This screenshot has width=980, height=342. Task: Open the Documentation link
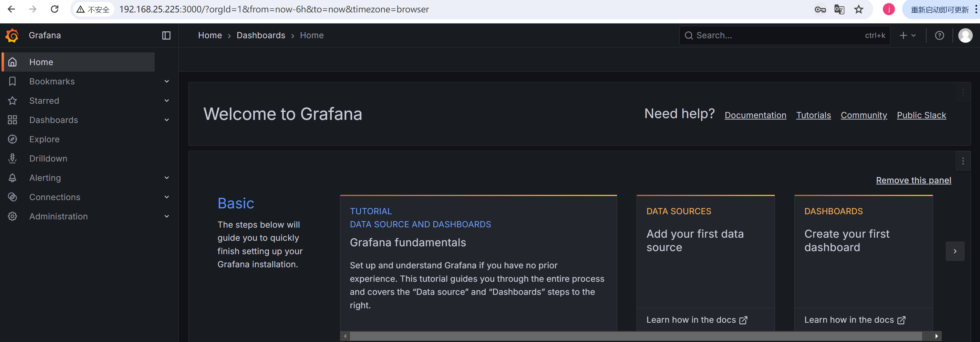(x=755, y=115)
